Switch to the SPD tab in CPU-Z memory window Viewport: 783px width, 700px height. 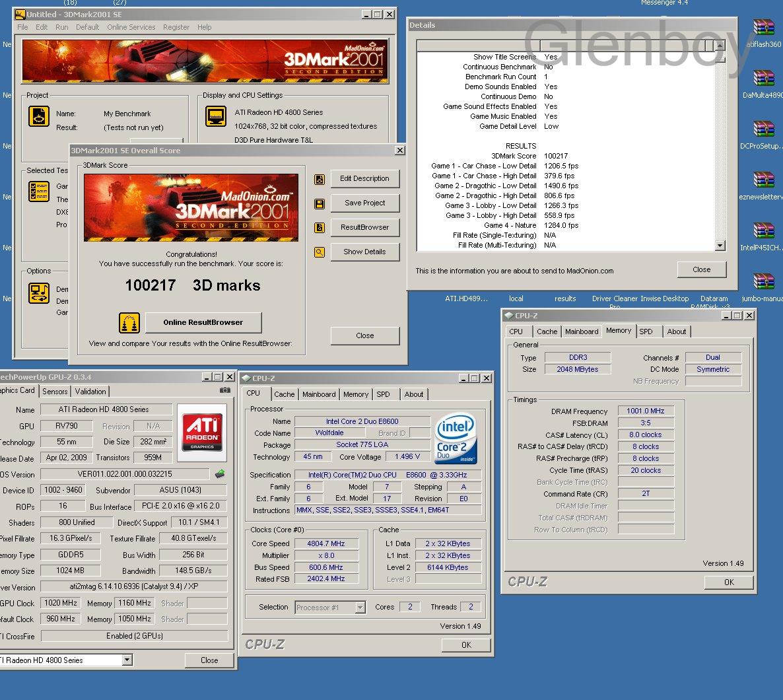click(x=646, y=332)
